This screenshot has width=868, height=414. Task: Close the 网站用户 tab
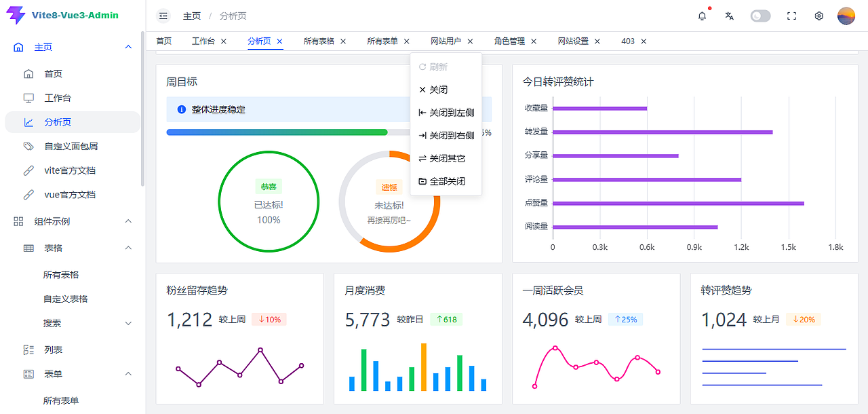(x=470, y=41)
